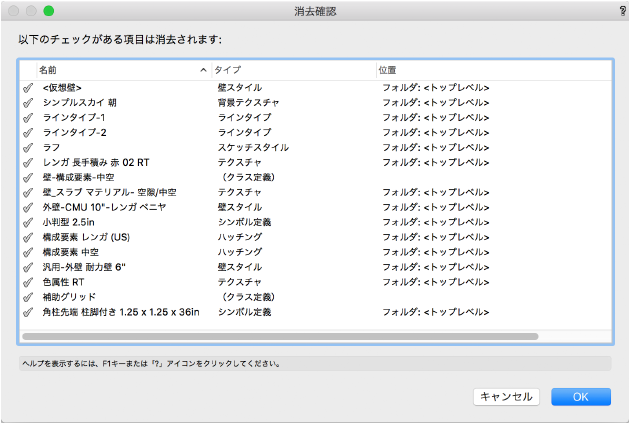The image size is (630, 424).
Task: Uncheck 構成要素 レンガ (US) hatching
Action: tap(27, 237)
